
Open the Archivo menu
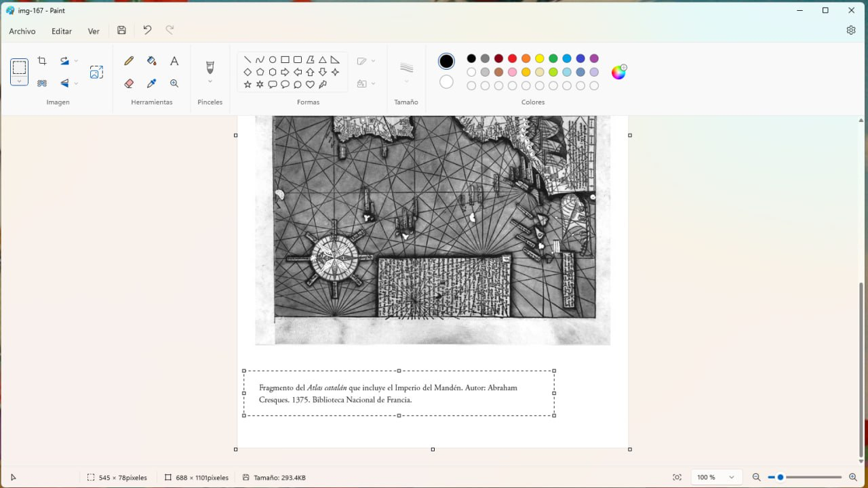(22, 31)
